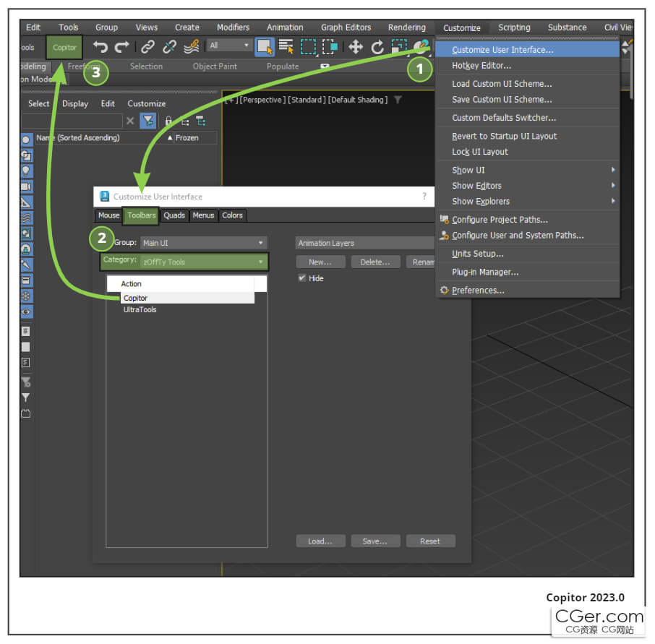Toggle the Hide checkbox in the dialog
The image size is (655, 644).
[x=302, y=278]
